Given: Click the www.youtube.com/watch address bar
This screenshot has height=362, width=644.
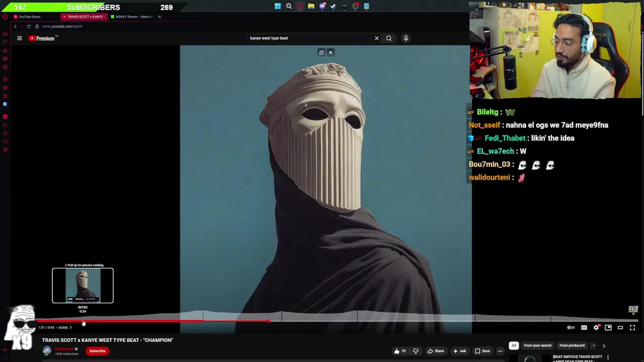Looking at the screenshot, I should coord(62,26).
